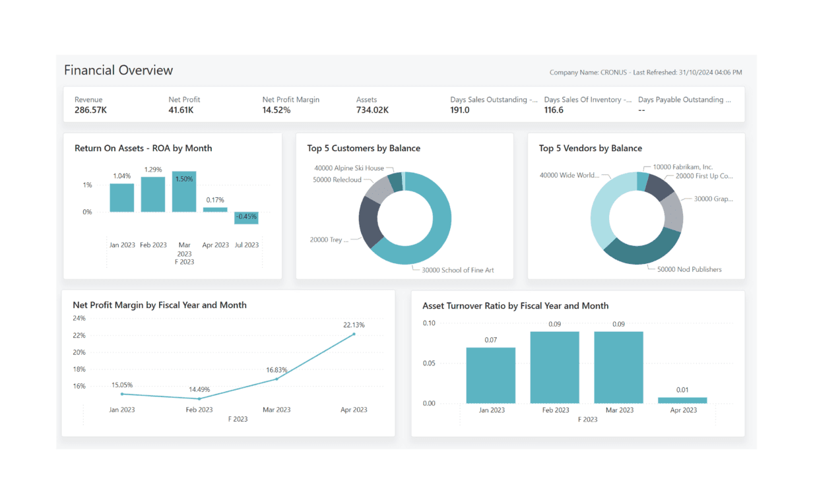Viewport: 813px width, 504px height.
Task: Click the Apr 2023 22.13% line point
Action: point(354,334)
